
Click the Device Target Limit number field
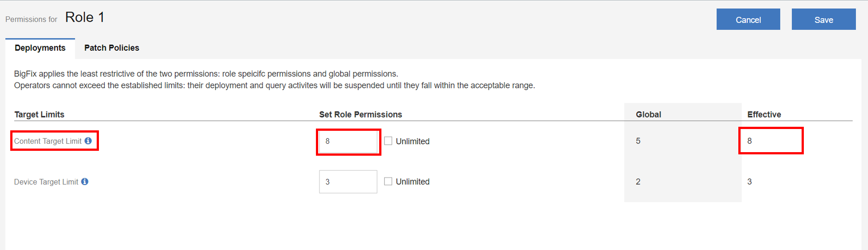coord(348,181)
